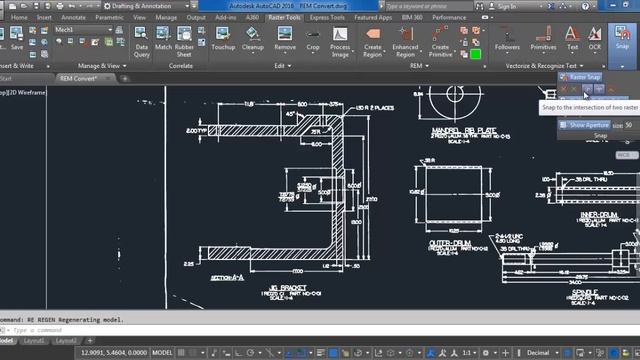Click the coordinates readout in status bar
The width and height of the screenshot is (640, 360).
point(113,353)
